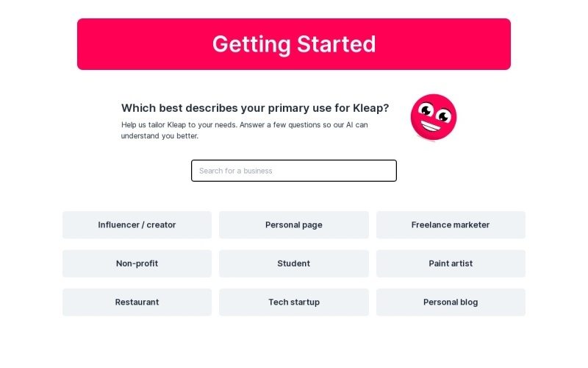This screenshot has width=588, height=368.
Task: Pick the Freelance marketer option
Action: coord(451,224)
